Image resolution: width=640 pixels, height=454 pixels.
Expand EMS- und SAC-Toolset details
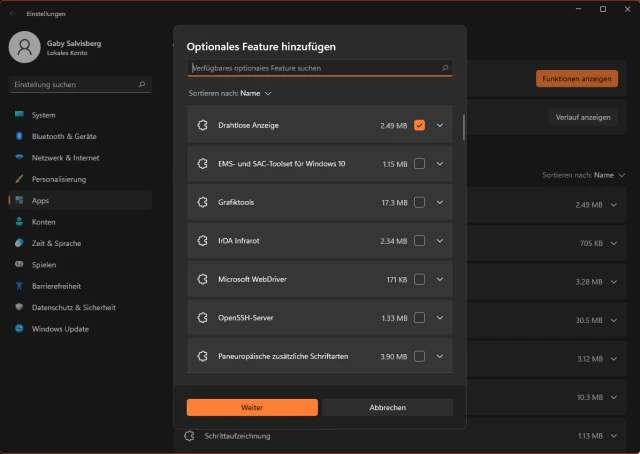tap(440, 164)
